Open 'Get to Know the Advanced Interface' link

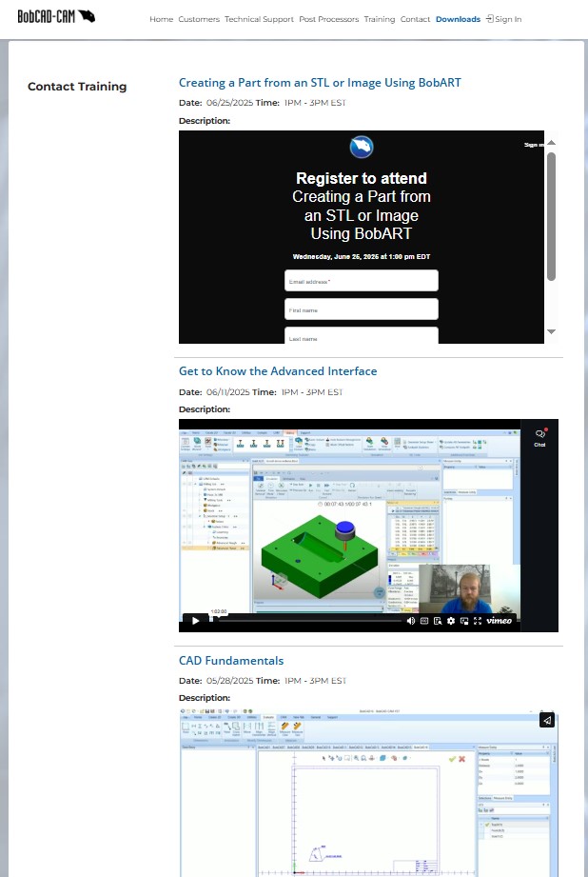point(278,371)
